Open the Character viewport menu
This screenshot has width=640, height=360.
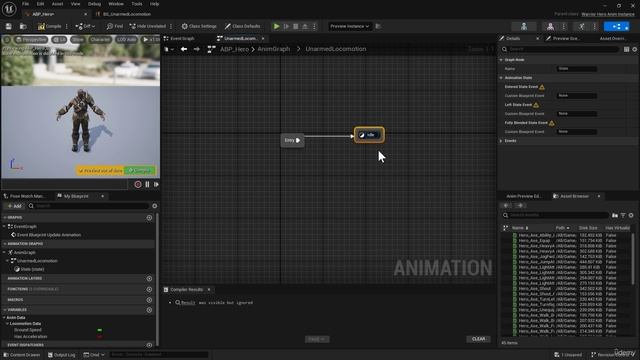coord(100,40)
